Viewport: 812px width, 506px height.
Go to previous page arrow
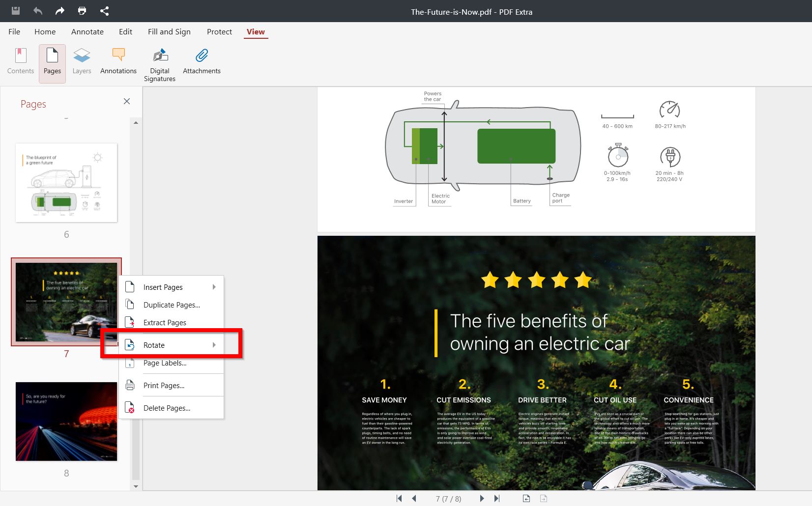pyautogui.click(x=414, y=498)
